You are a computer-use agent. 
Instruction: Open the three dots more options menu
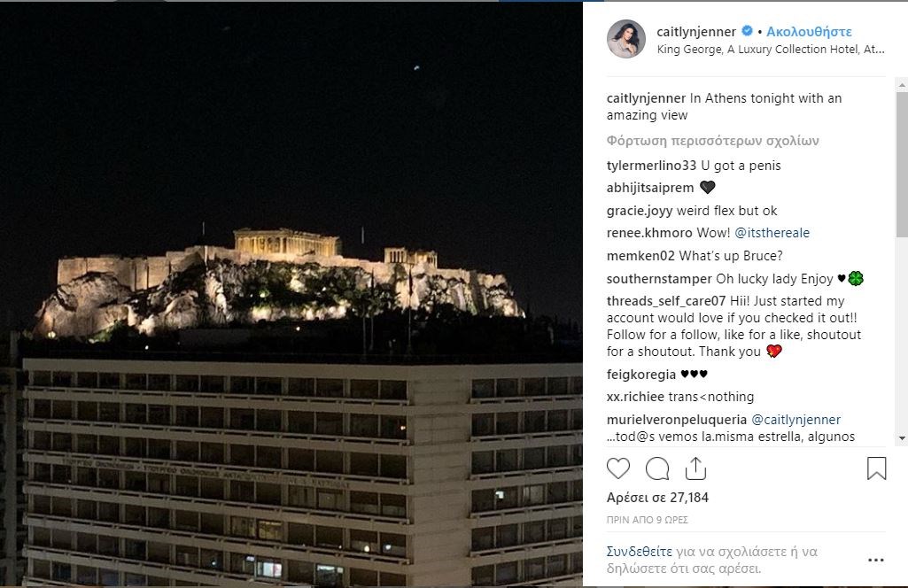point(875,560)
